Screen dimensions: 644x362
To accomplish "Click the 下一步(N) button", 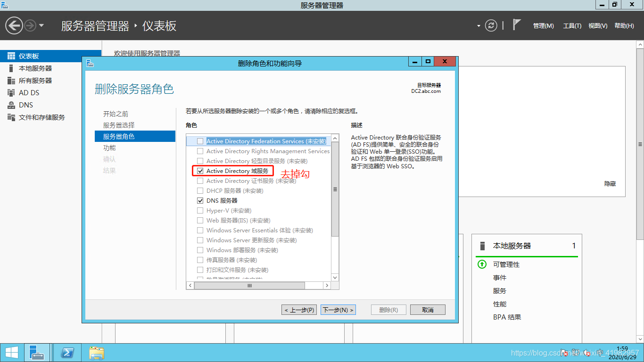I will click(x=338, y=310).
